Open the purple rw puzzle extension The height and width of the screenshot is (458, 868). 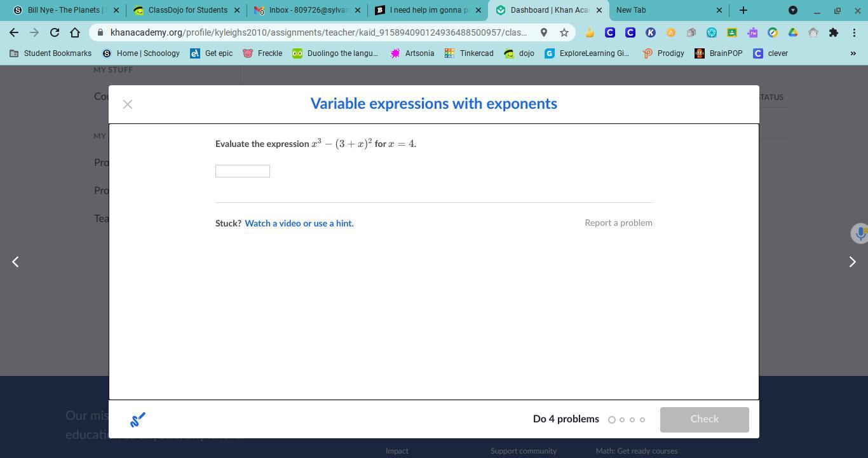752,32
